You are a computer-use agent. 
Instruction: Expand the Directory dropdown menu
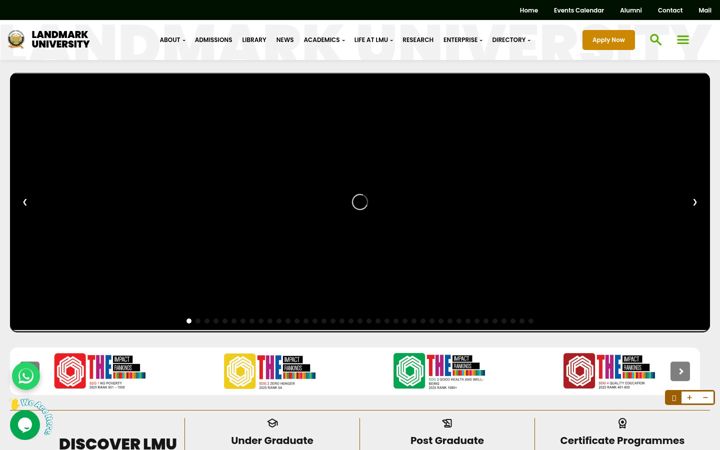(x=511, y=40)
